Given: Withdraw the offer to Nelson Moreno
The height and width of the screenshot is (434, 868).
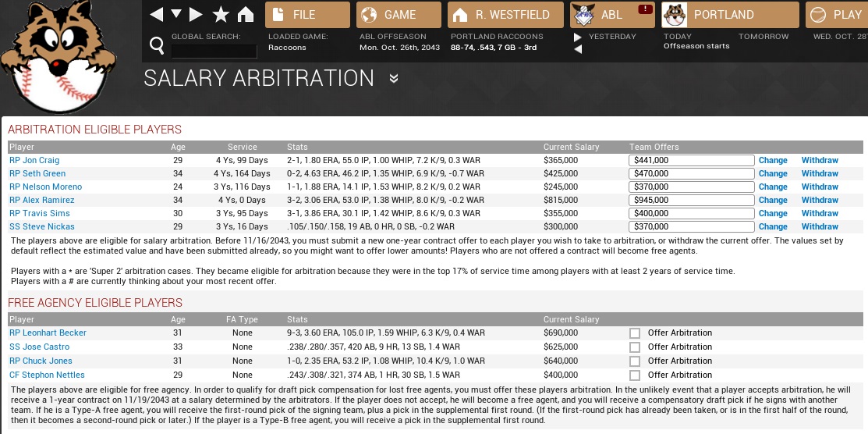Looking at the screenshot, I should 820,187.
